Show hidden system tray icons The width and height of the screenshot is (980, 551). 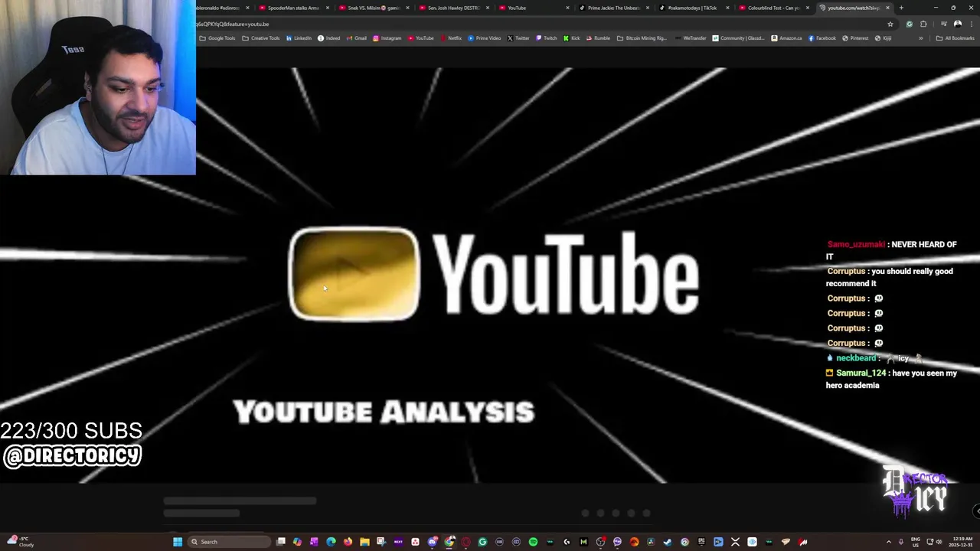pos(889,542)
